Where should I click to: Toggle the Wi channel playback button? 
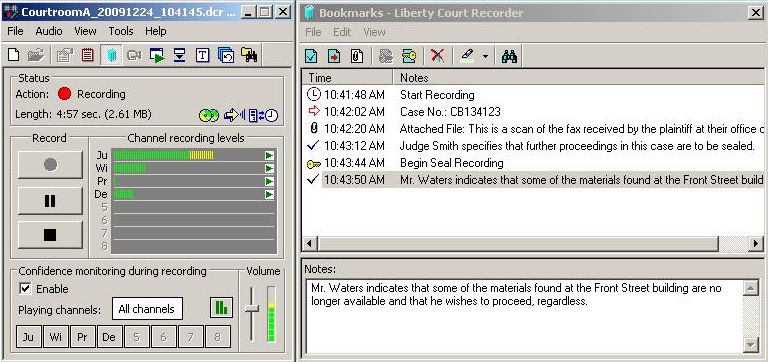tap(55, 337)
